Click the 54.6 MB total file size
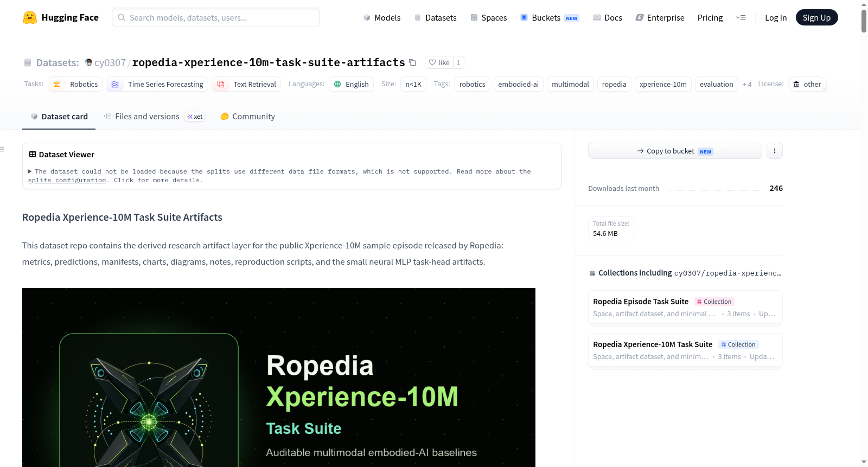868x467 pixels. coord(605,233)
